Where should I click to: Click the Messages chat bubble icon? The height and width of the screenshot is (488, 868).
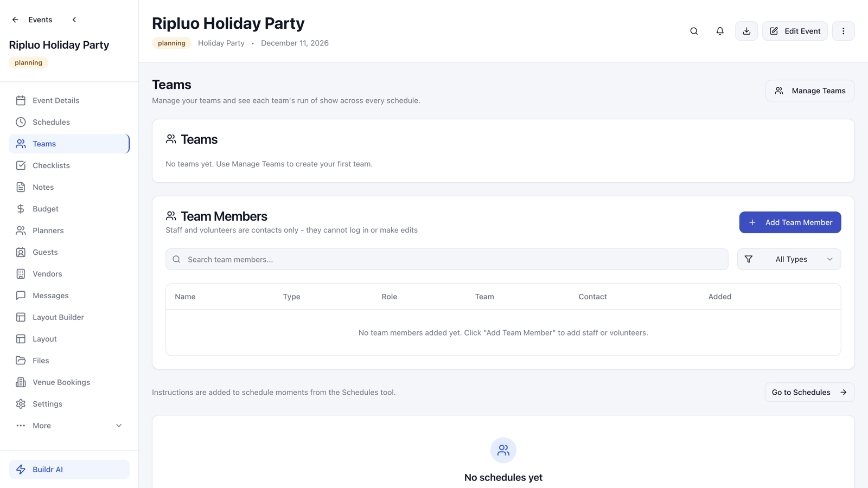pos(21,296)
